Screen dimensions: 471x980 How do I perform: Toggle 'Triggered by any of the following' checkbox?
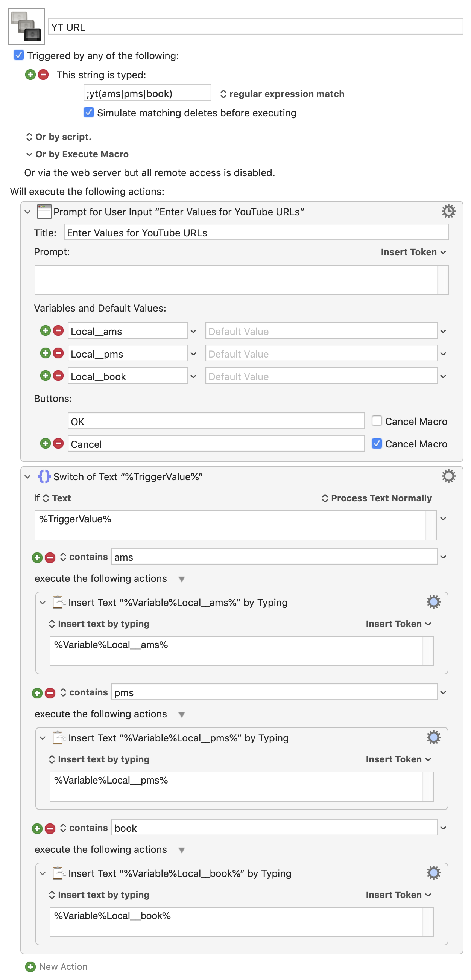(x=19, y=55)
